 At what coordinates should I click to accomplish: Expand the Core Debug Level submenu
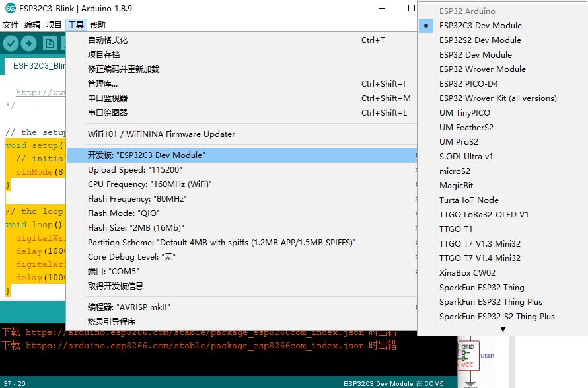242,257
